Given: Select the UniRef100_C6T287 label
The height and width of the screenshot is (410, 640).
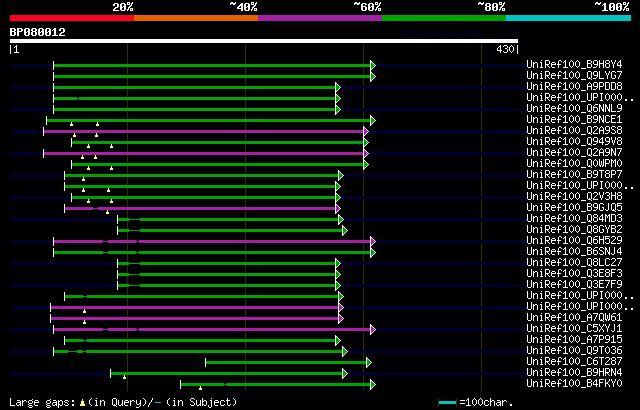Looking at the screenshot, I should 574,362.
